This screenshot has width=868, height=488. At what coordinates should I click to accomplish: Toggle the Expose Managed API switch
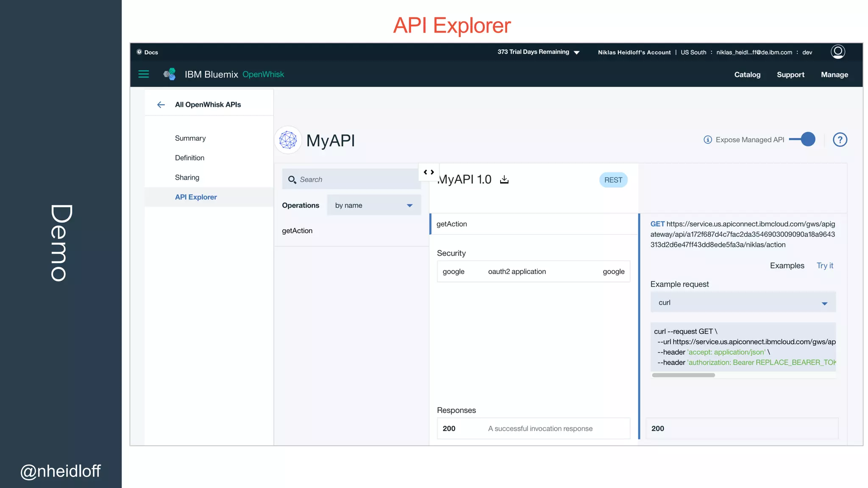click(x=803, y=139)
